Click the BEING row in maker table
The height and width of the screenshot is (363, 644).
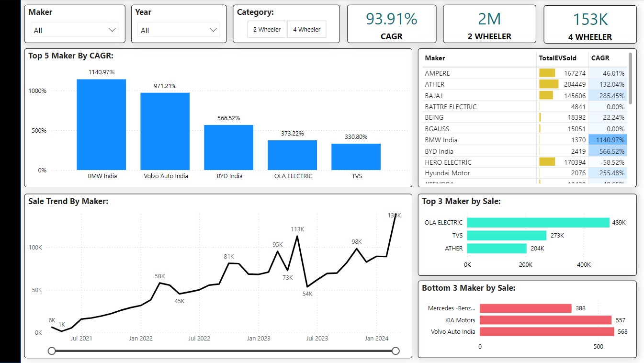point(525,117)
